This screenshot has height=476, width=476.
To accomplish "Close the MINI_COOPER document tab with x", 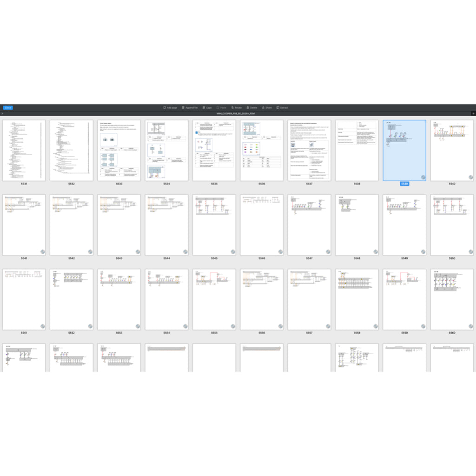I will click(x=2, y=113).
